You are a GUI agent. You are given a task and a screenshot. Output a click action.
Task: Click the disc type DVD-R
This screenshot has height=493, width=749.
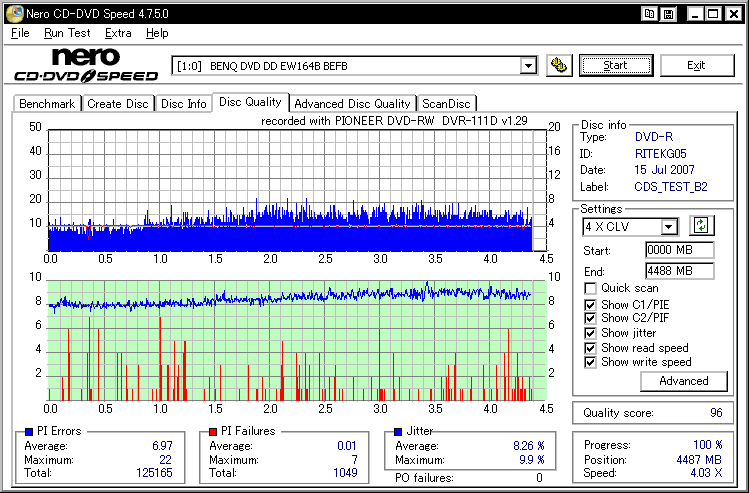click(654, 137)
